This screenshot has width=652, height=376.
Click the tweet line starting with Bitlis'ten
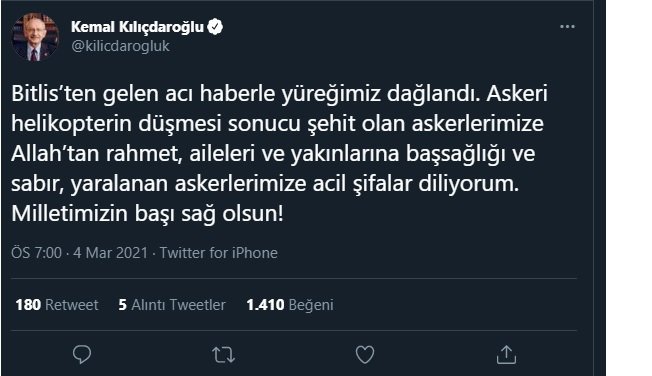(x=279, y=94)
